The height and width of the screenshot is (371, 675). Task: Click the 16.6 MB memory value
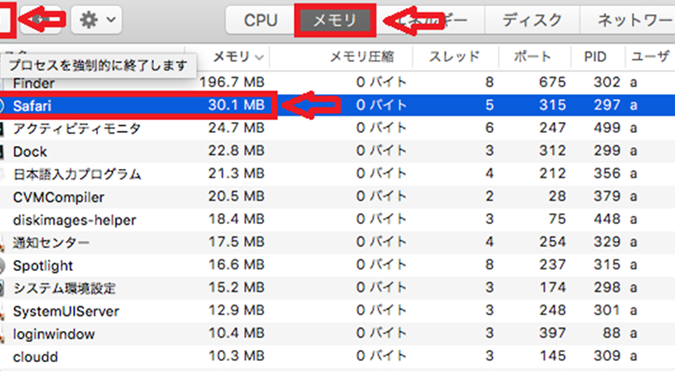(236, 265)
